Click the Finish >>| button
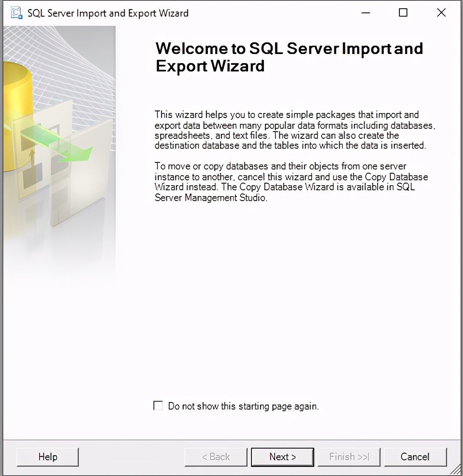The height and width of the screenshot is (476, 463). [349, 457]
